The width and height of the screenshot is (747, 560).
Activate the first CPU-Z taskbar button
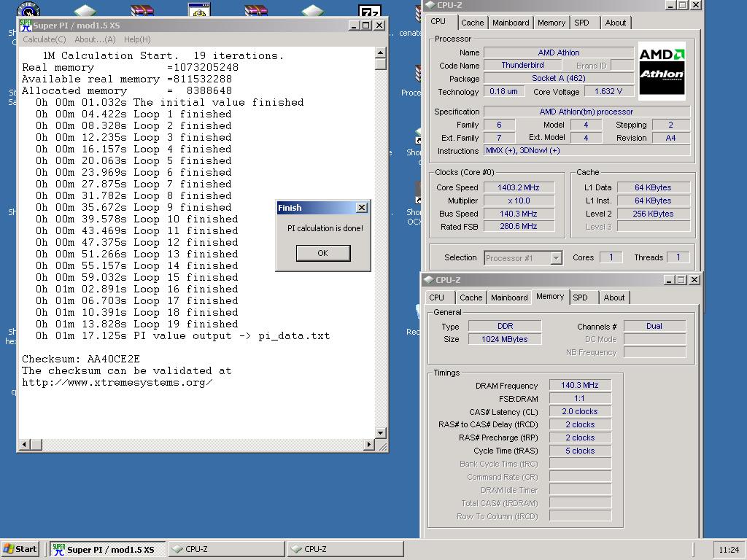click(226, 549)
